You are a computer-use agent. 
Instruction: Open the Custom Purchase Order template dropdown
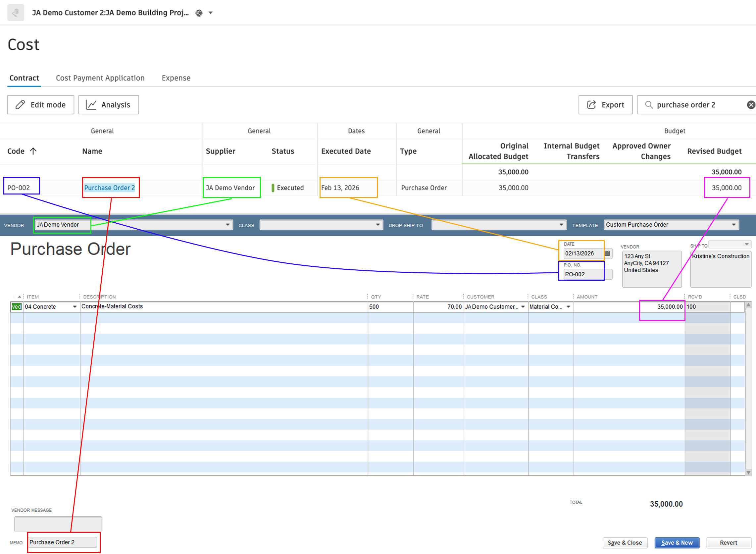pyautogui.click(x=734, y=225)
